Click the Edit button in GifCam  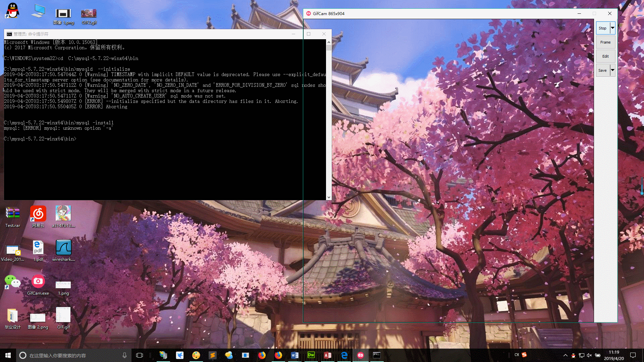[605, 56]
